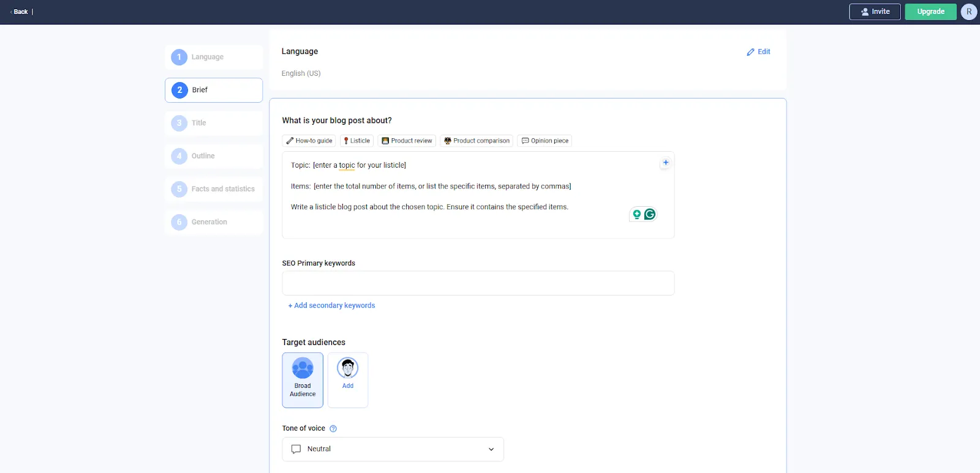Select the Broad Audience card
The image size is (980, 473).
tap(303, 380)
